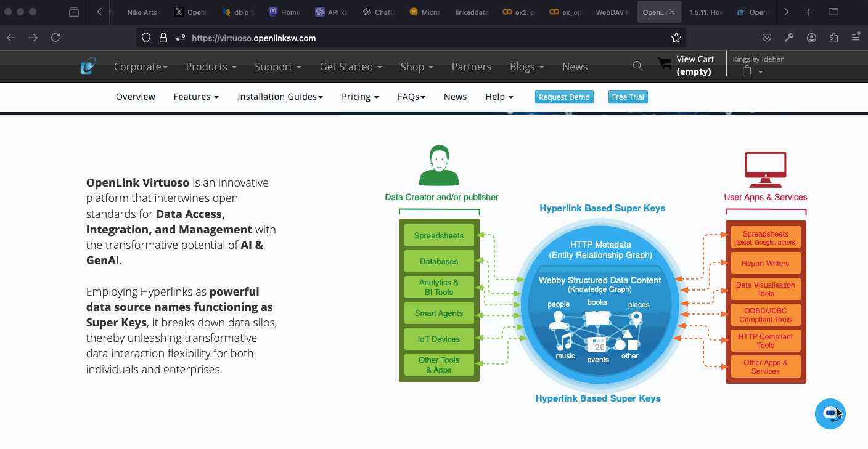Screen dimensions: 868x449
Task: Bookmark this page with the star icon
Action: 676,38
